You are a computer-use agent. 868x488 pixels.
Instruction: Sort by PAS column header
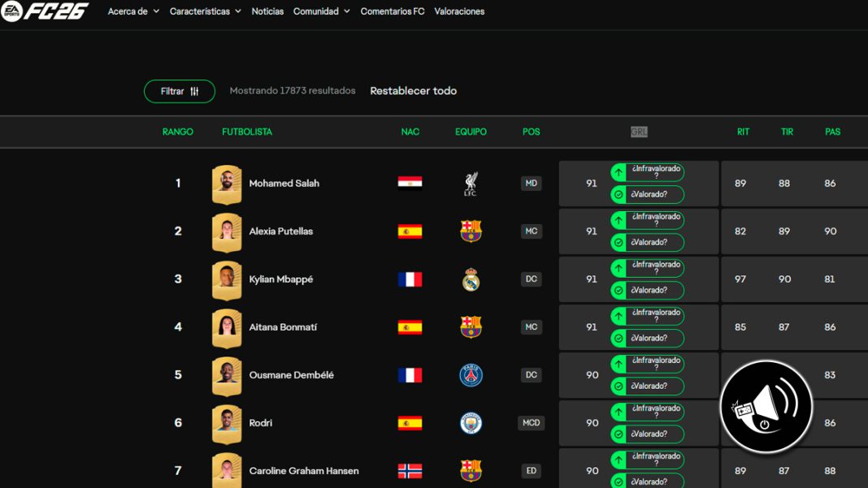pos(832,132)
